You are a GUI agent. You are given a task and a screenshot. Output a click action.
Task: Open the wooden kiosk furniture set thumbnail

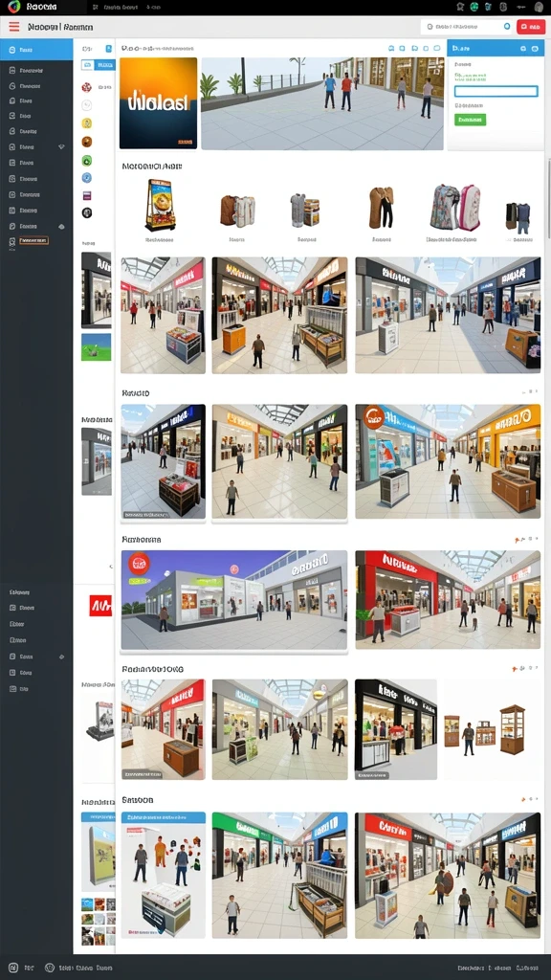485,728
